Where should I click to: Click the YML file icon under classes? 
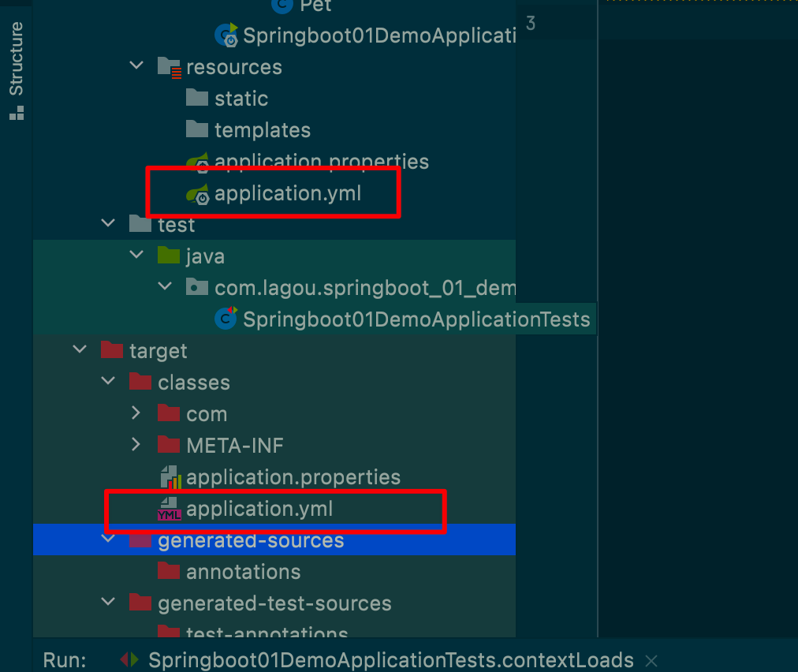pos(169,509)
